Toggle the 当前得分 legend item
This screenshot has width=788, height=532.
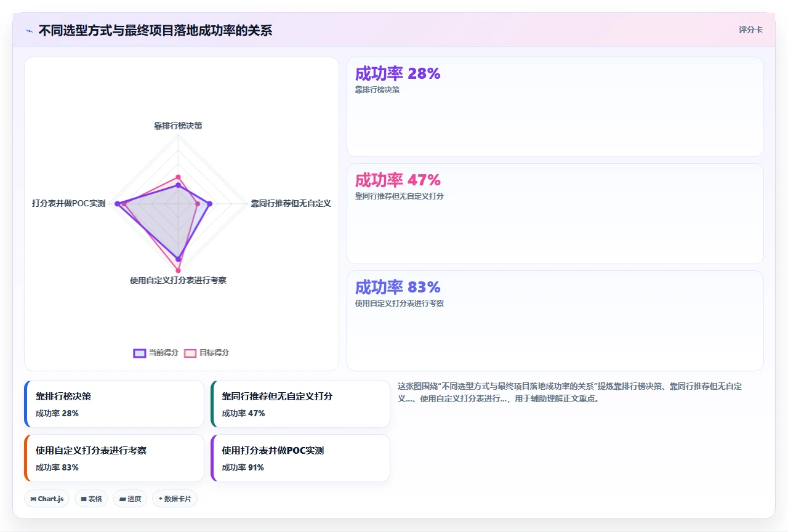[x=156, y=353]
